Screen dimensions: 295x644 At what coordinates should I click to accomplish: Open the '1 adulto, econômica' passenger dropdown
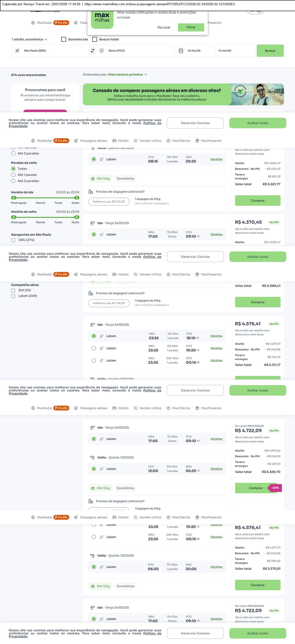pyautogui.click(x=30, y=40)
